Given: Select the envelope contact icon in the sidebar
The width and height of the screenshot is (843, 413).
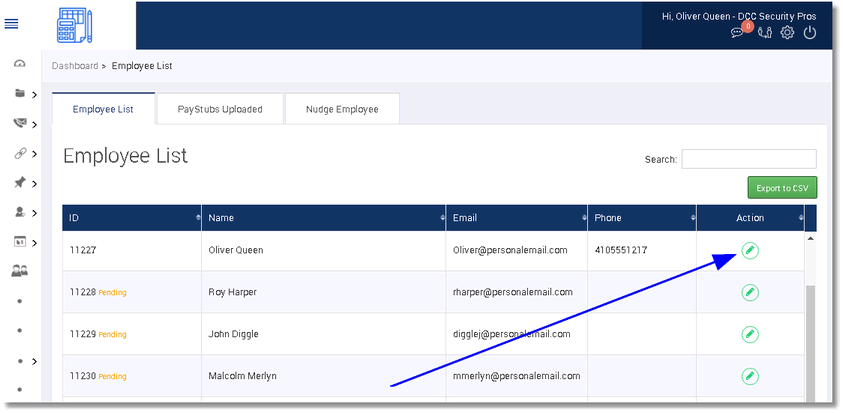Looking at the screenshot, I should tap(20, 124).
